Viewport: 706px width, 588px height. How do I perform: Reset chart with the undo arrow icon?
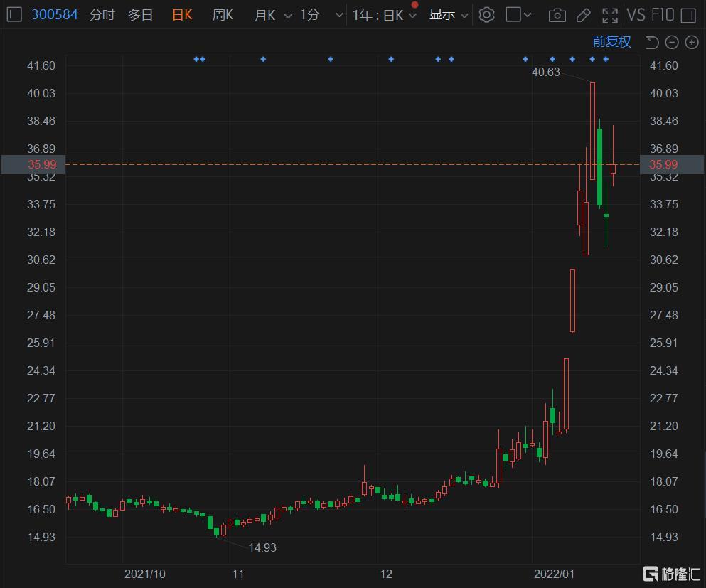pos(652,43)
